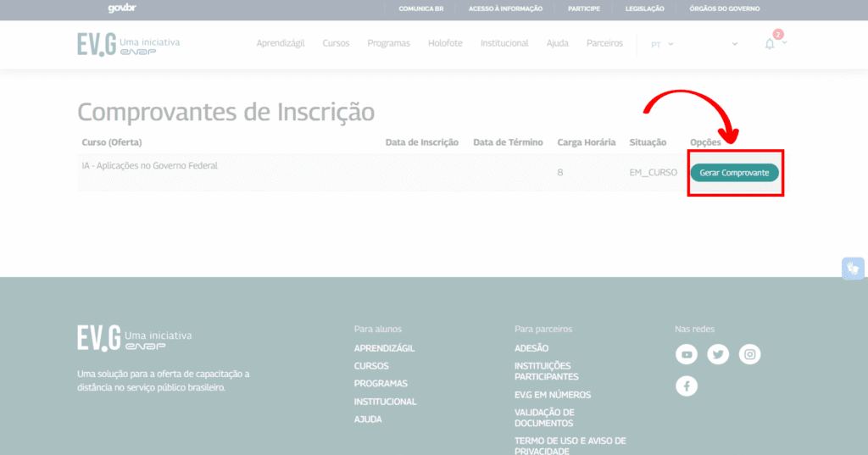Open Instituições Participantes link
This screenshot has height=455, width=868.
547,371
